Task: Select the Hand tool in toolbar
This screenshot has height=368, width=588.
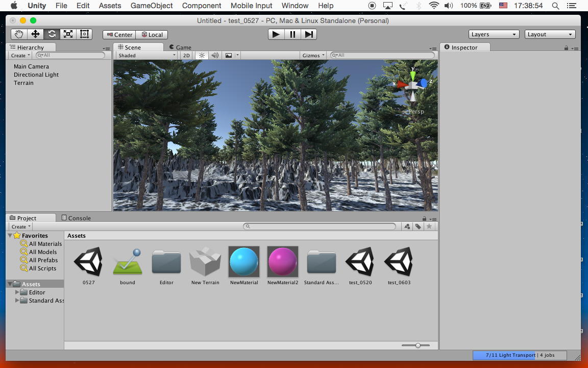Action: (x=19, y=34)
